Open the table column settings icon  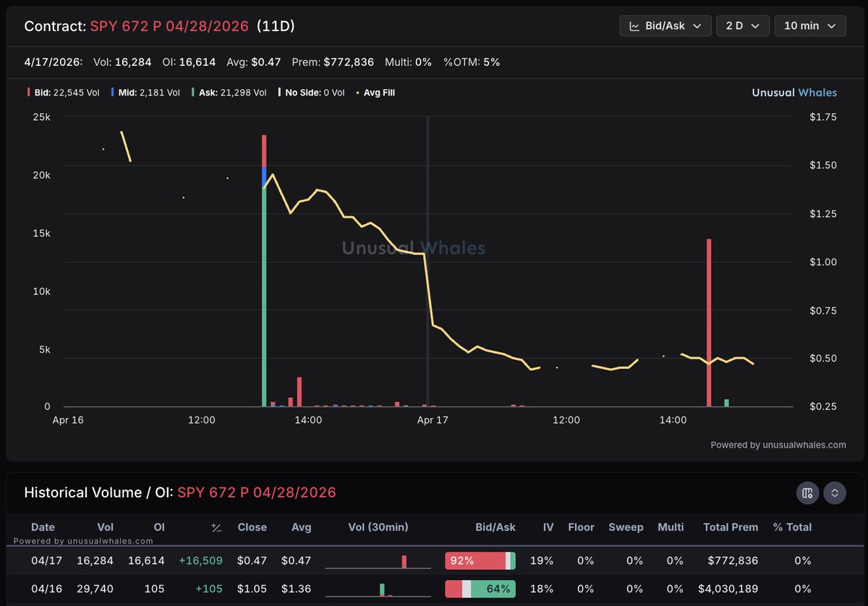[x=807, y=493]
